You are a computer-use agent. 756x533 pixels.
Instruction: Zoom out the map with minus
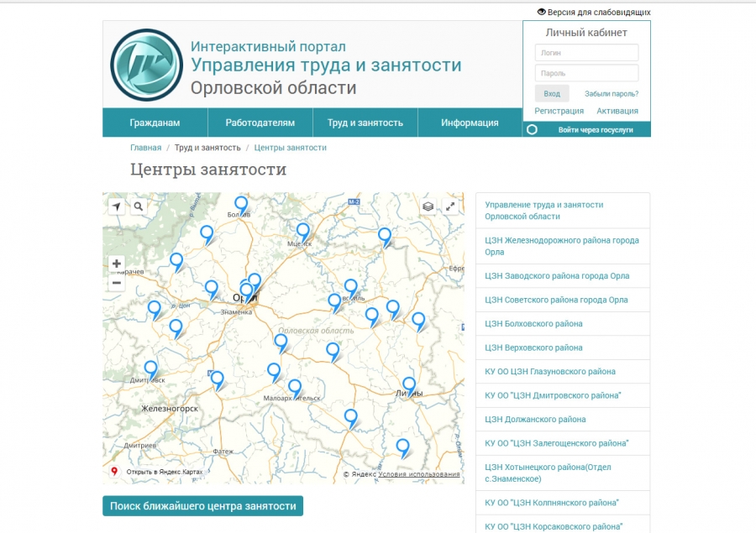pyautogui.click(x=117, y=283)
